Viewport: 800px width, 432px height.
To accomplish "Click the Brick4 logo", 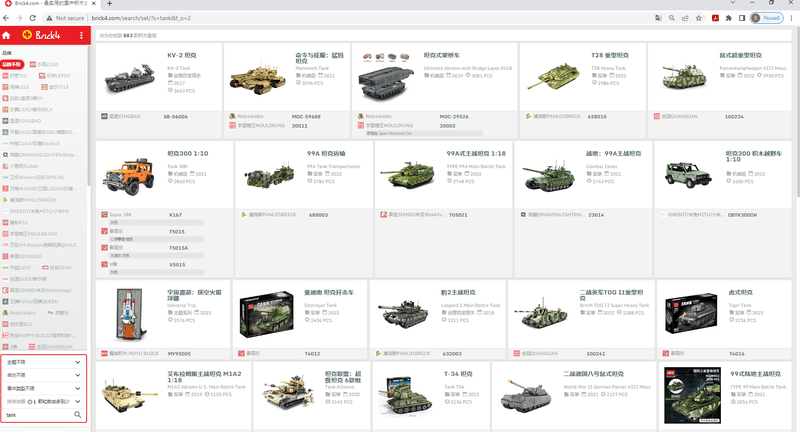I will point(41,35).
